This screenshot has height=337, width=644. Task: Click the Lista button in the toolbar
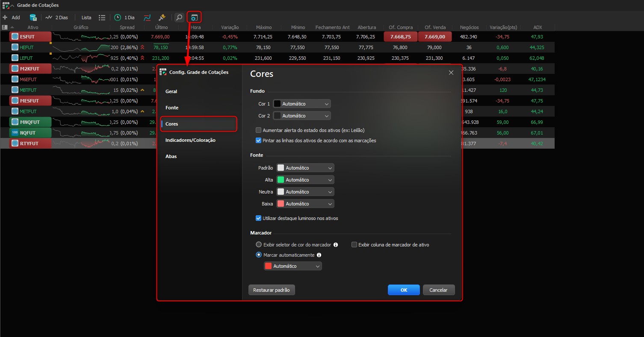coord(86,18)
